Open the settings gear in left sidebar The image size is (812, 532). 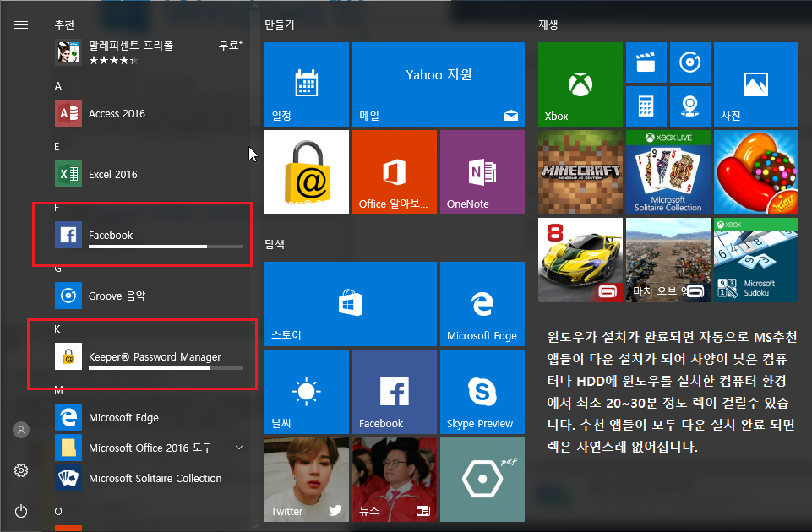coord(22,470)
